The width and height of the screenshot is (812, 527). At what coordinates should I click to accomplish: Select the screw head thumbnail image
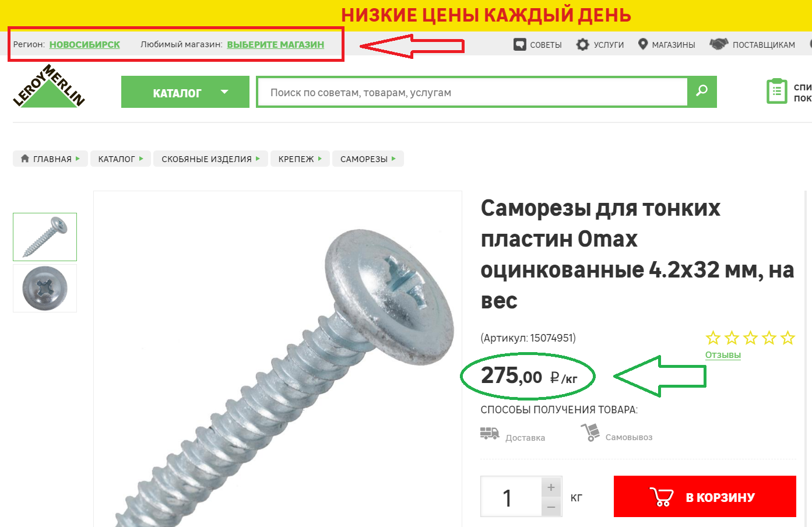pos(45,289)
